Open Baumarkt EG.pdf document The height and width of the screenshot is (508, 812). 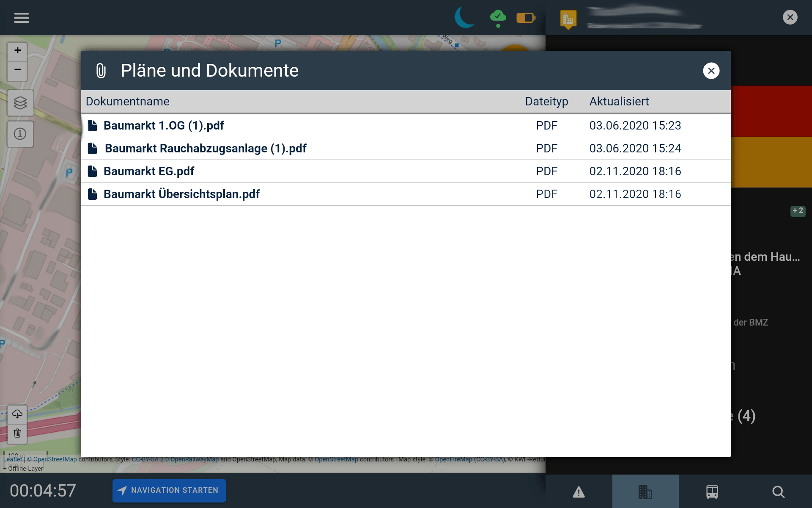click(x=148, y=171)
